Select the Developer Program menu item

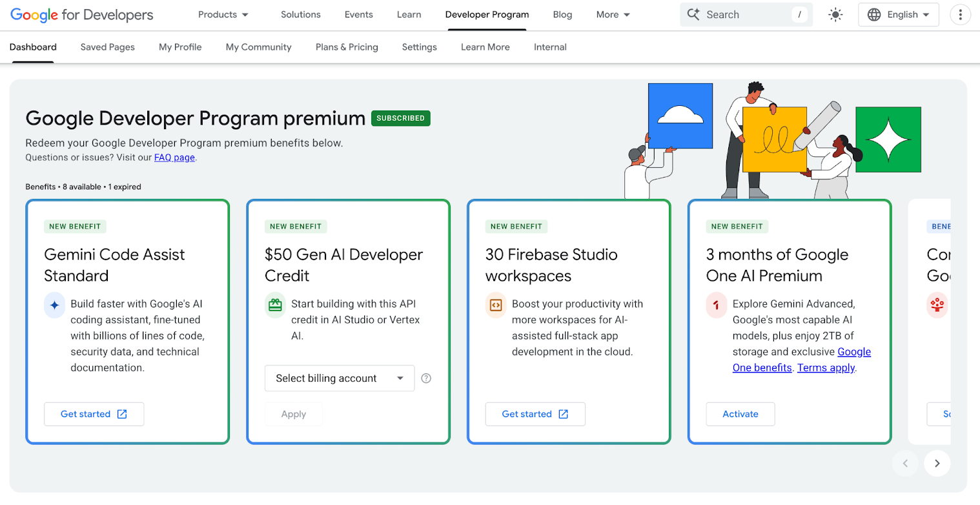coord(487,14)
